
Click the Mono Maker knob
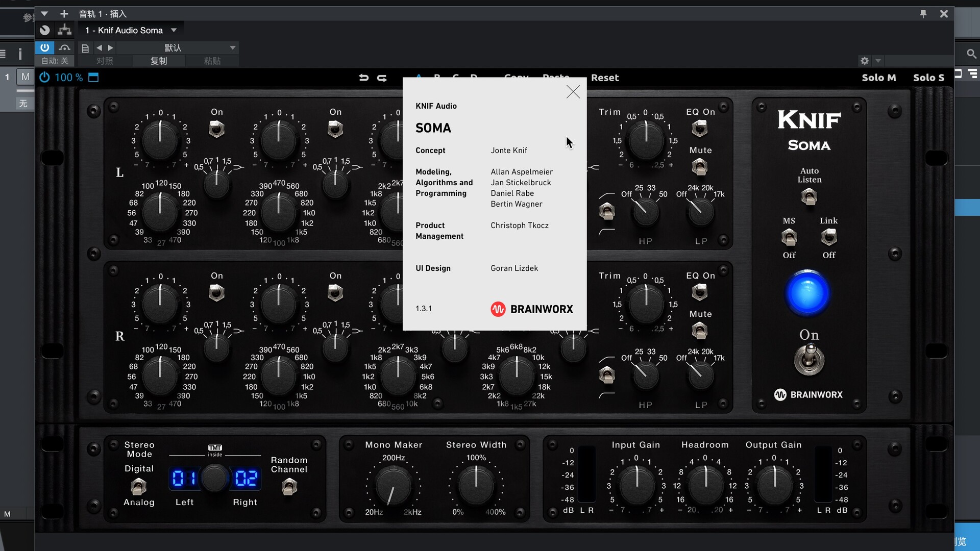[x=394, y=486]
